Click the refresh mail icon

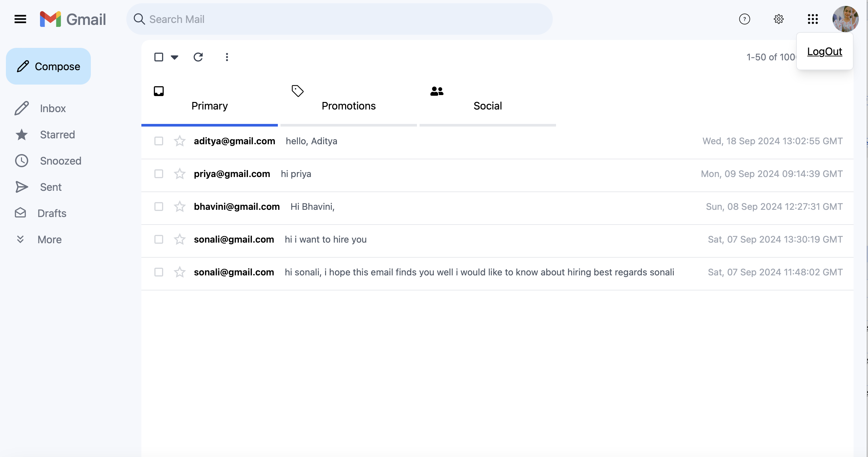point(198,57)
